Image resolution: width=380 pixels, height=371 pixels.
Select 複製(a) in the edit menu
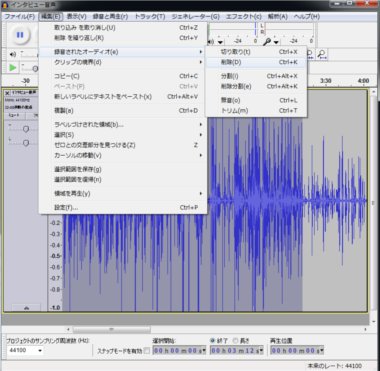(123, 111)
